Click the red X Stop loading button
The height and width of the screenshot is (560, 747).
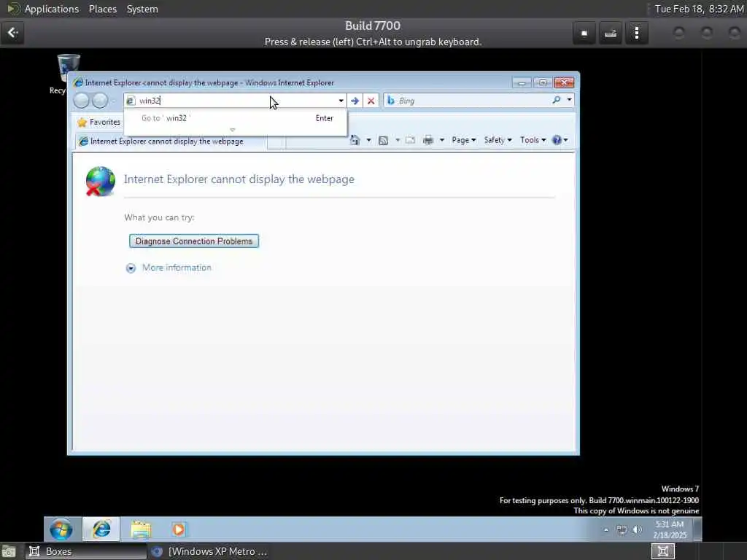371,101
